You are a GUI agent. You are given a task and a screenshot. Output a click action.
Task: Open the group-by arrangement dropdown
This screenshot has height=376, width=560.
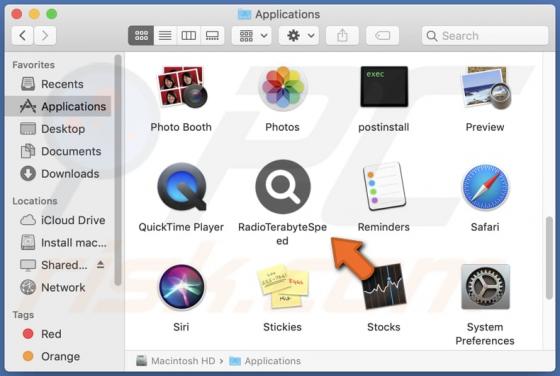(x=252, y=35)
